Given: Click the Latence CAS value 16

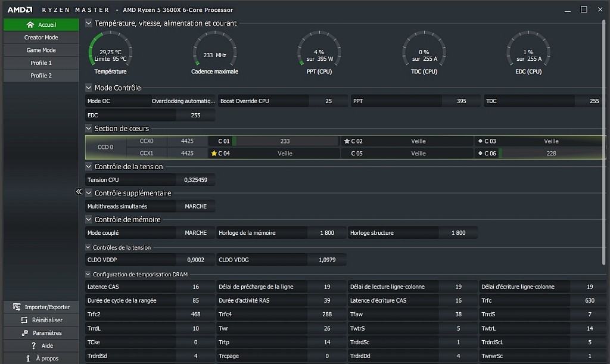Looking at the screenshot, I should tap(195, 287).
